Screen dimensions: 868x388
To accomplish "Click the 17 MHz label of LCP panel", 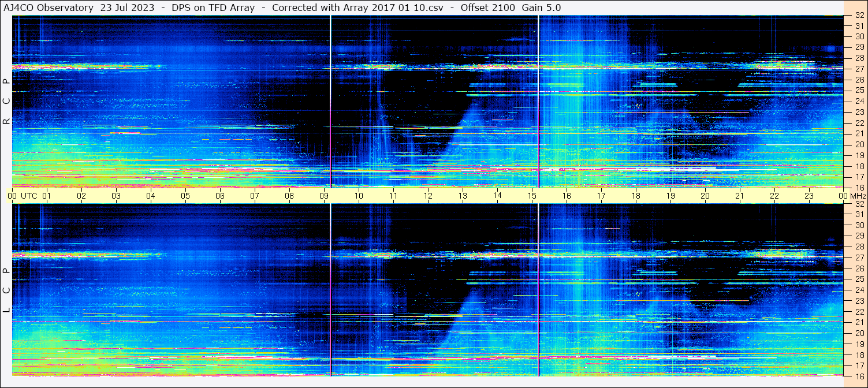I will pos(859,365).
